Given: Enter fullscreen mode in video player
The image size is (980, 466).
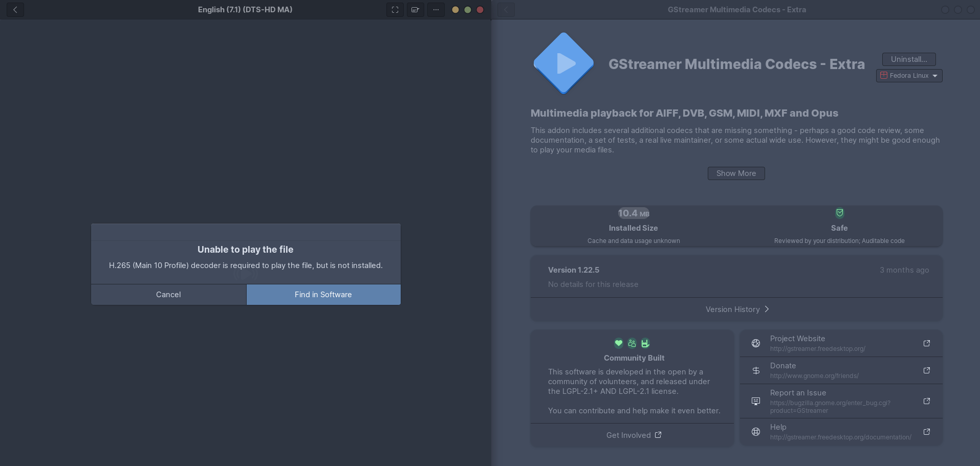Looking at the screenshot, I should (395, 10).
